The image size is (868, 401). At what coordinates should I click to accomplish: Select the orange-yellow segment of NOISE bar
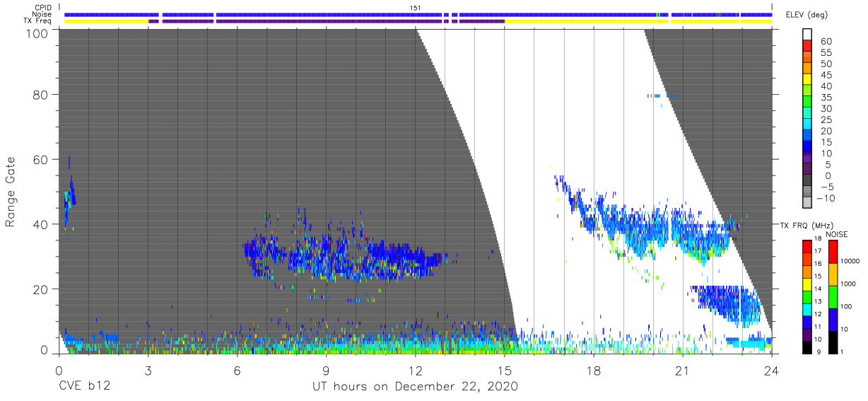tap(834, 273)
